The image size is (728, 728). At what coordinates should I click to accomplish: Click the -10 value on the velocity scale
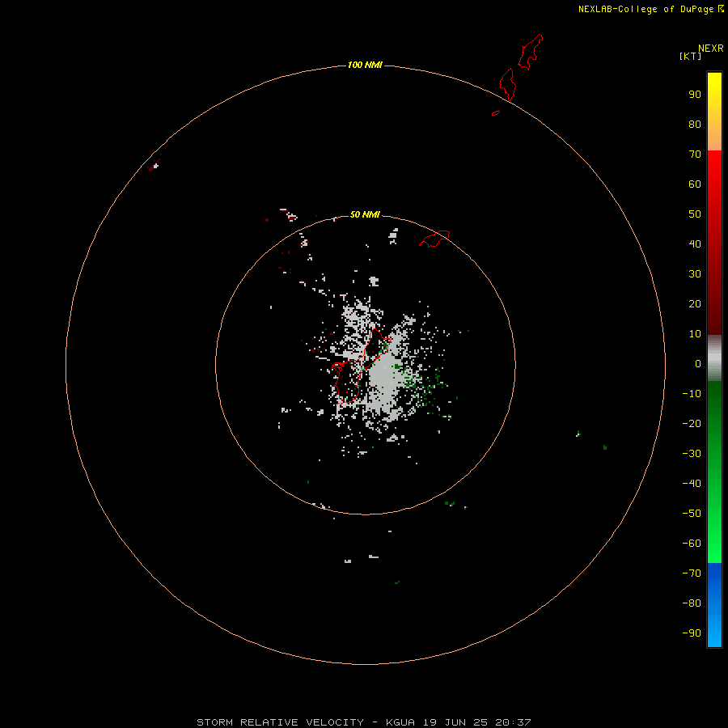[692, 394]
